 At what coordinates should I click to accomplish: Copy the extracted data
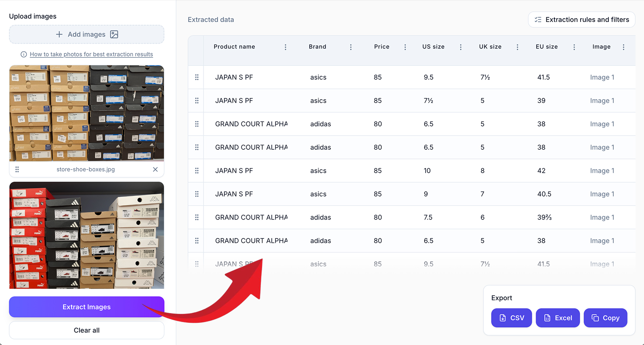[x=606, y=318]
